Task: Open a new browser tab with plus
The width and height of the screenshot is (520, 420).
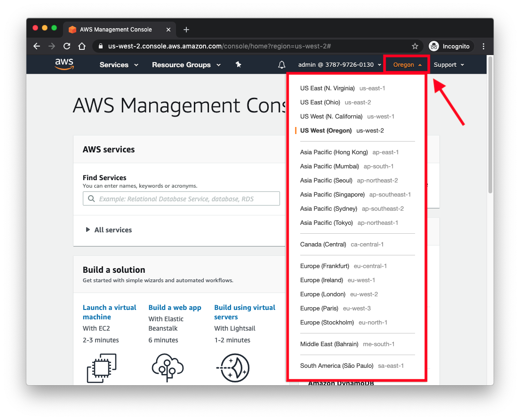Action: (x=186, y=30)
